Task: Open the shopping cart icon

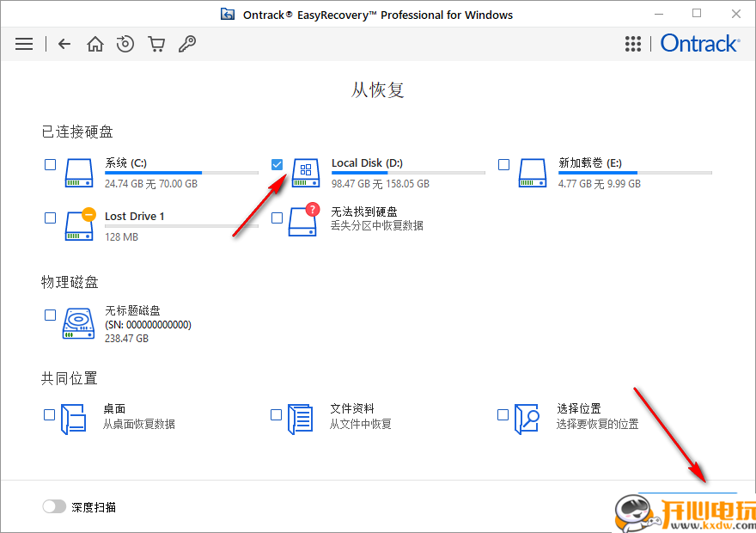Action: click(x=156, y=43)
